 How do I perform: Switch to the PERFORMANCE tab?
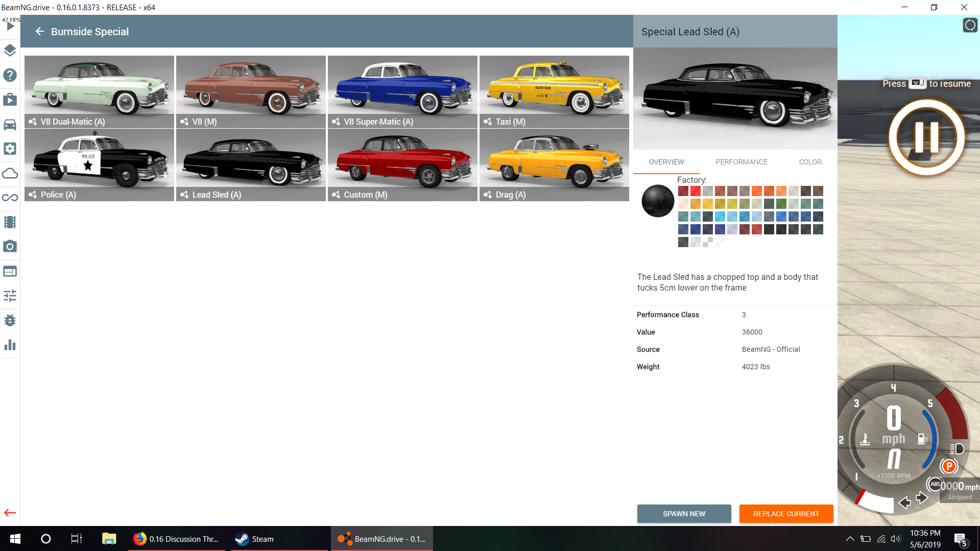tap(742, 162)
